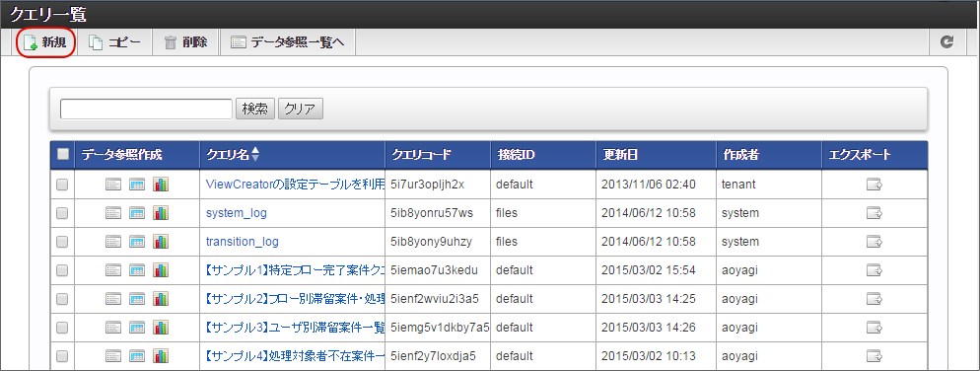
Task: Check the system_log row checkbox
Action: pos(62,213)
